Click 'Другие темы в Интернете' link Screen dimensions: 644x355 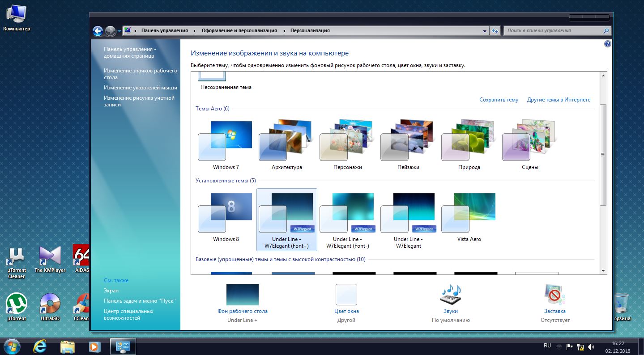559,100
